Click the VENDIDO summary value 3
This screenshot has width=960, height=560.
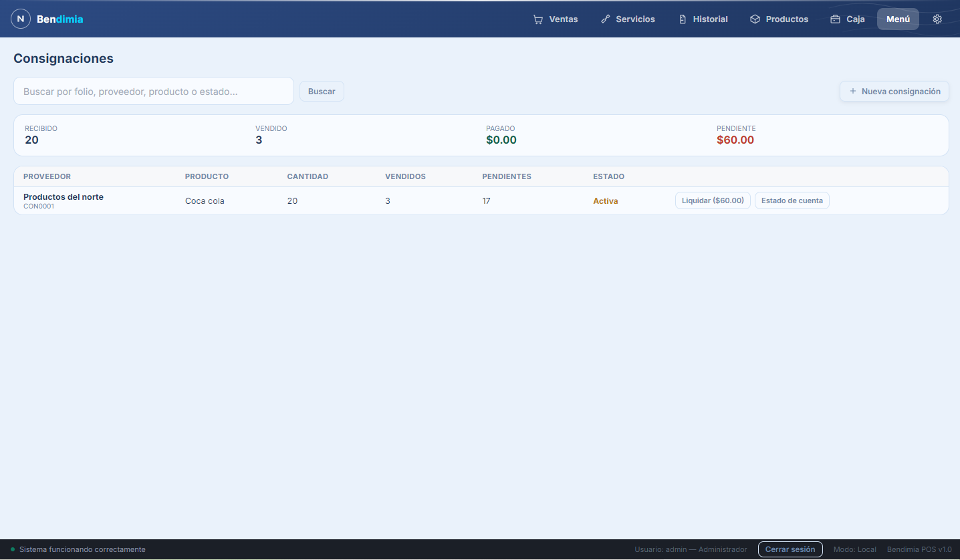coord(259,140)
